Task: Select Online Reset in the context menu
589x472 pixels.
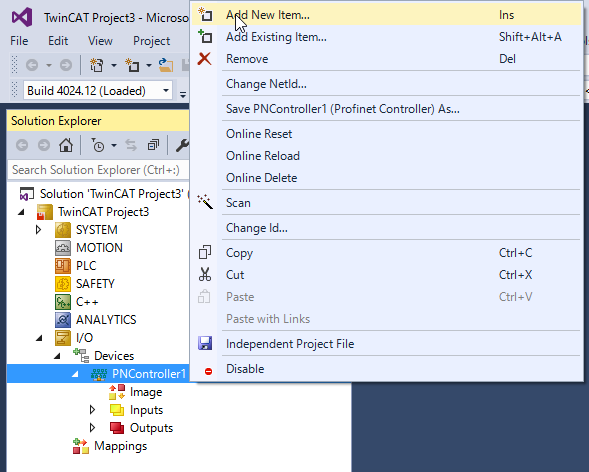Action: (387, 134)
